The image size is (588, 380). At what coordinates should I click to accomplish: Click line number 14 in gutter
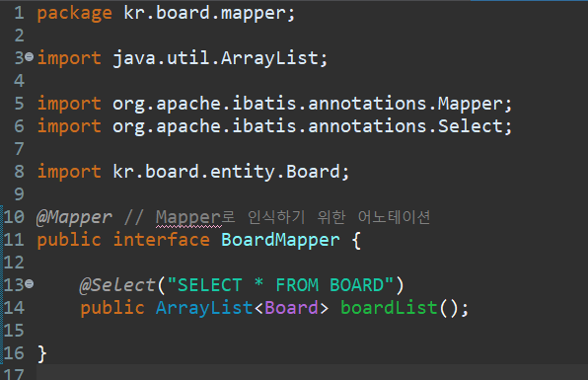click(14, 308)
